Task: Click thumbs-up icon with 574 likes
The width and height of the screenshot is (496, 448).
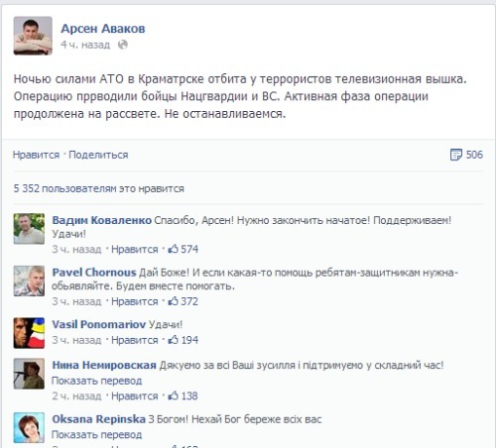Action: click(173, 249)
